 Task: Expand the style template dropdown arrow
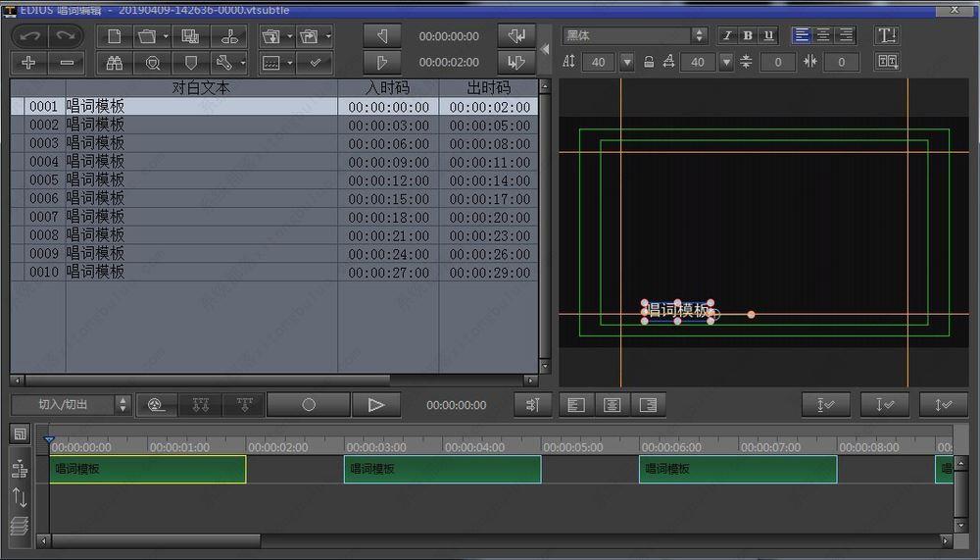click(290, 63)
